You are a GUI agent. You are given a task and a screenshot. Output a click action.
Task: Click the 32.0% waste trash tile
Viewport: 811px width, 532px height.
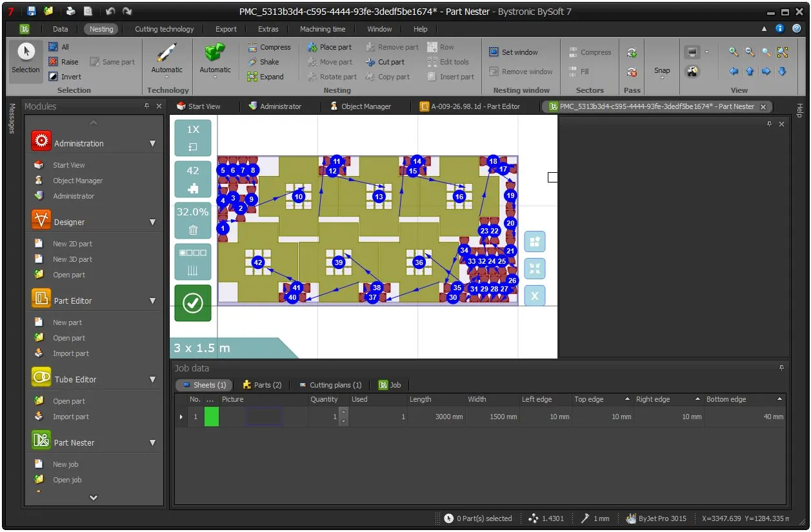click(x=193, y=221)
